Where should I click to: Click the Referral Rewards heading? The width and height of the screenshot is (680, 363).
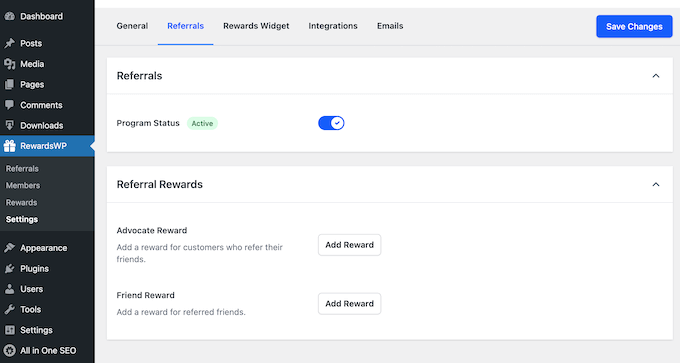[160, 184]
